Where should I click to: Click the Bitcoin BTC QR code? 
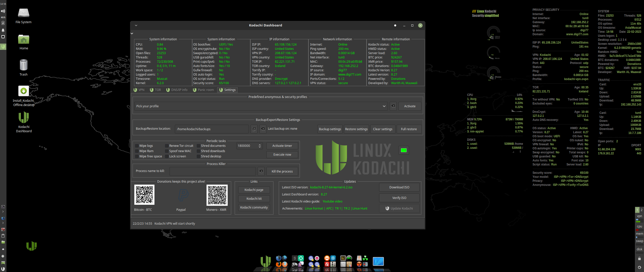point(144,195)
